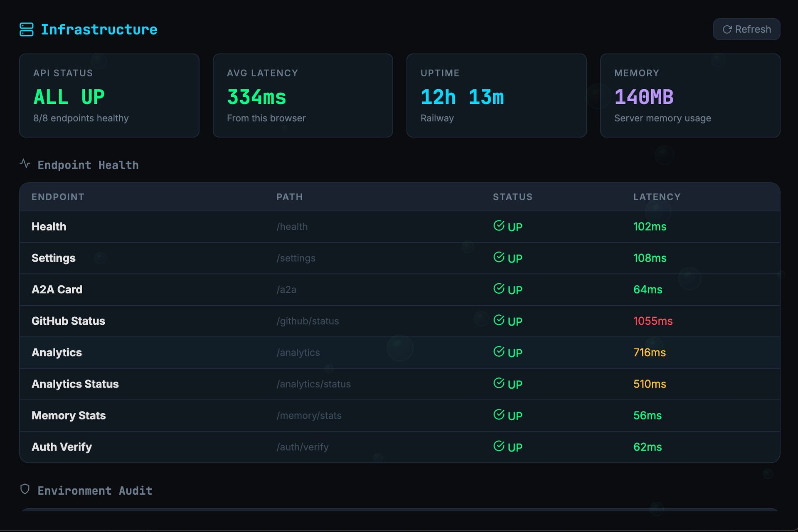Screen dimensions: 798x532
Task: Click the Endpoint Health pulse icon
Action: click(x=25, y=164)
